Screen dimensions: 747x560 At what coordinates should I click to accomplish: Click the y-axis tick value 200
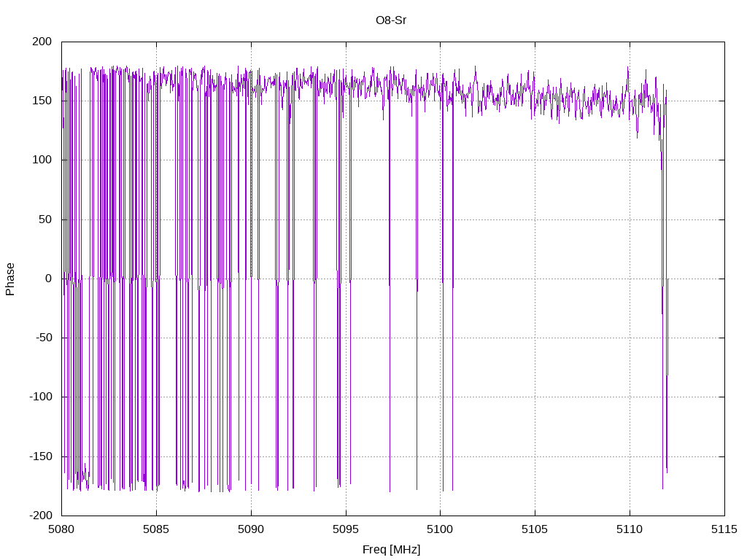coord(42,42)
